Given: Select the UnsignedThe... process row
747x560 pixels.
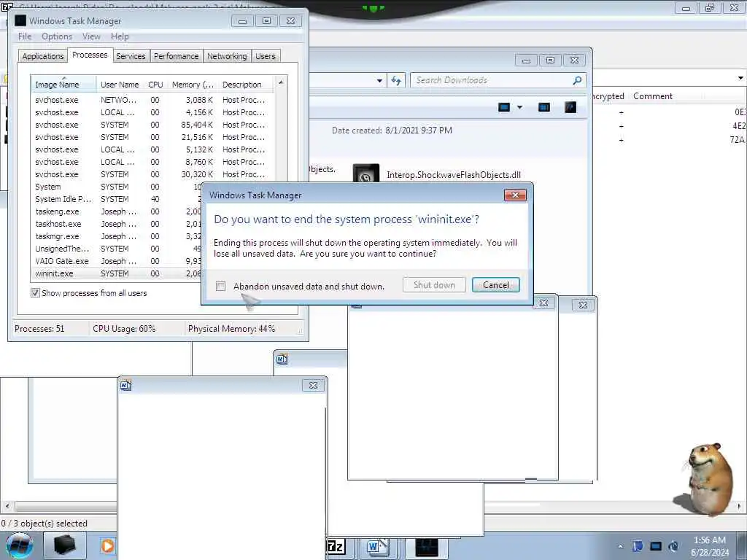Looking at the screenshot, I should click(116, 249).
